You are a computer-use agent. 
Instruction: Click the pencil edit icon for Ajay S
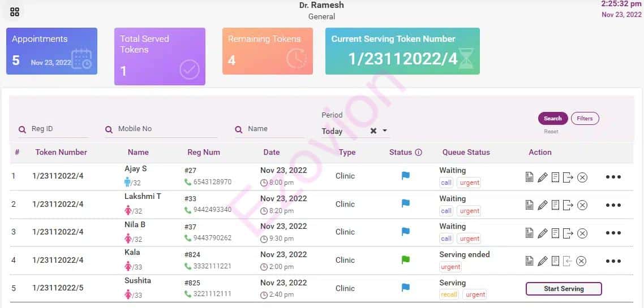point(542,177)
